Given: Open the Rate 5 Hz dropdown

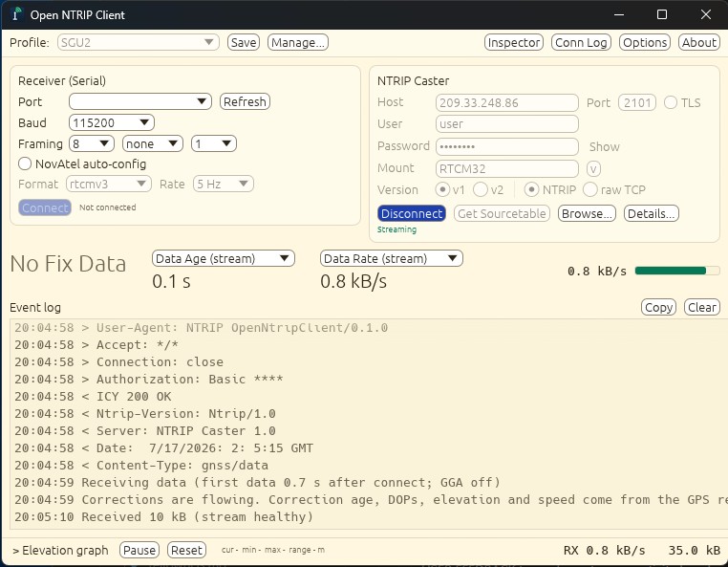Looking at the screenshot, I should (x=224, y=184).
